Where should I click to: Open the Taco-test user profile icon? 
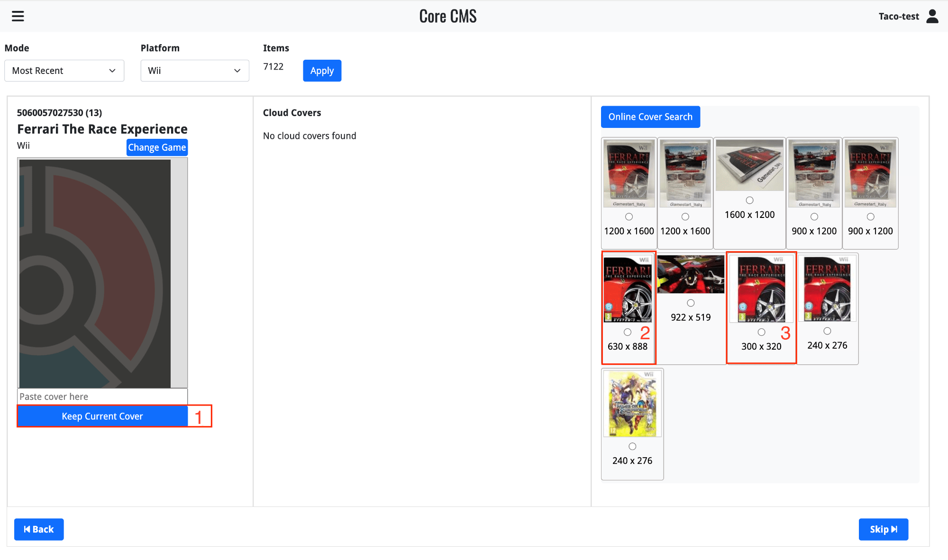coord(932,16)
